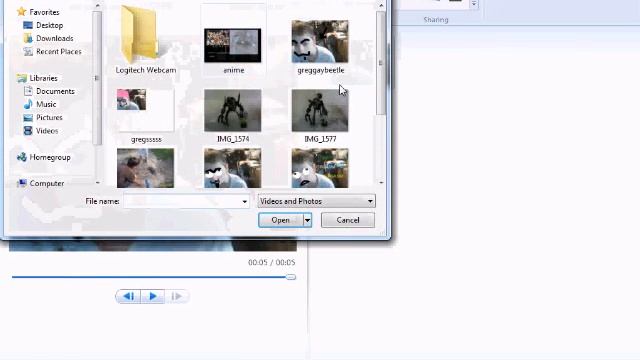
Task: Play the video in Movie Maker preview
Action: coord(153,296)
